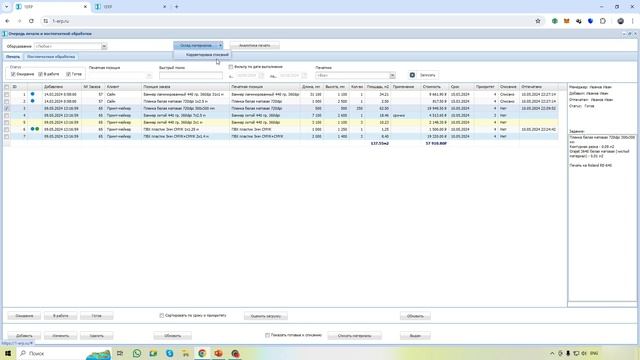Switch to the 'Печать' tab
The image size is (640, 360).
13,57
